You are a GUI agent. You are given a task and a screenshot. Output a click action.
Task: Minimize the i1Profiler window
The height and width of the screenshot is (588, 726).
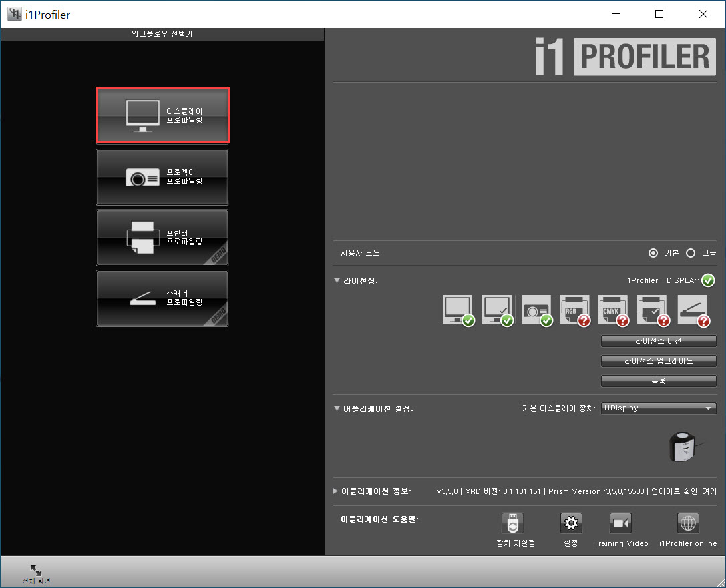616,14
